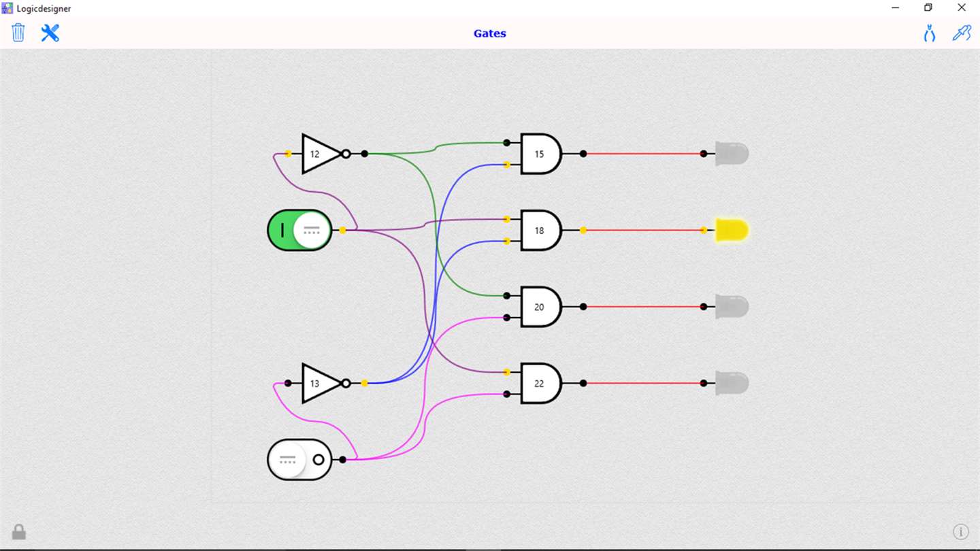Select AND gate 18
The image size is (980, 551).
tap(541, 231)
